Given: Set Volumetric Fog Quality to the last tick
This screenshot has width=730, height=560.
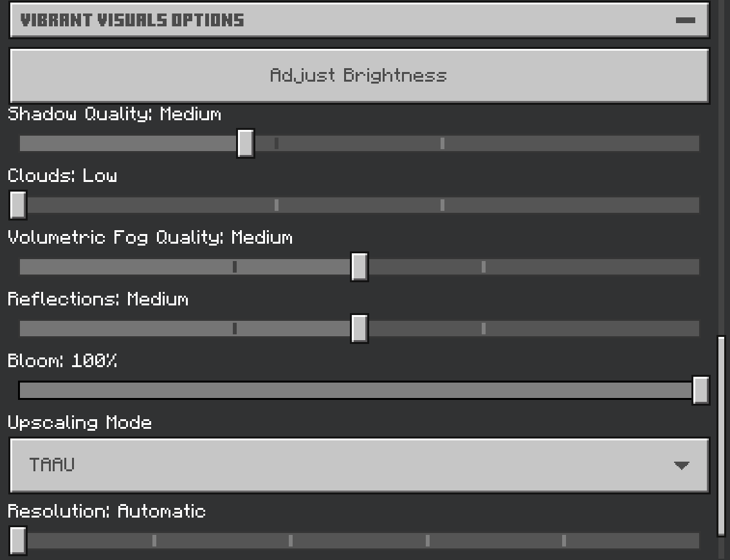Looking at the screenshot, I should click(x=484, y=267).
